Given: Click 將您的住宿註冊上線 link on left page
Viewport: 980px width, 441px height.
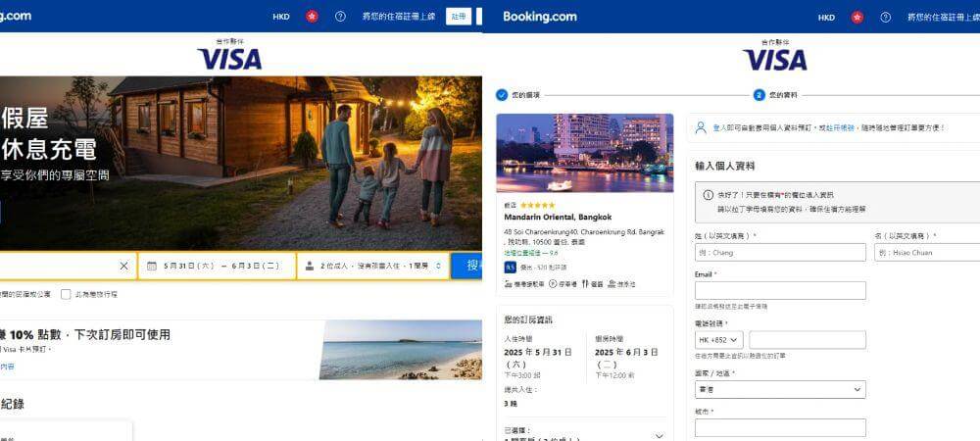Looking at the screenshot, I should (399, 17).
